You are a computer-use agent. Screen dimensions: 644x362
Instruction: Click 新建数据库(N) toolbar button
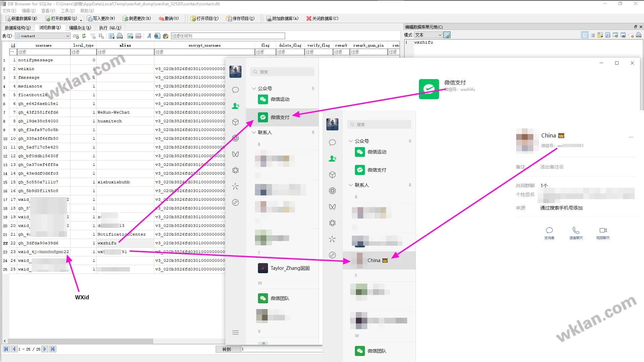21,18
